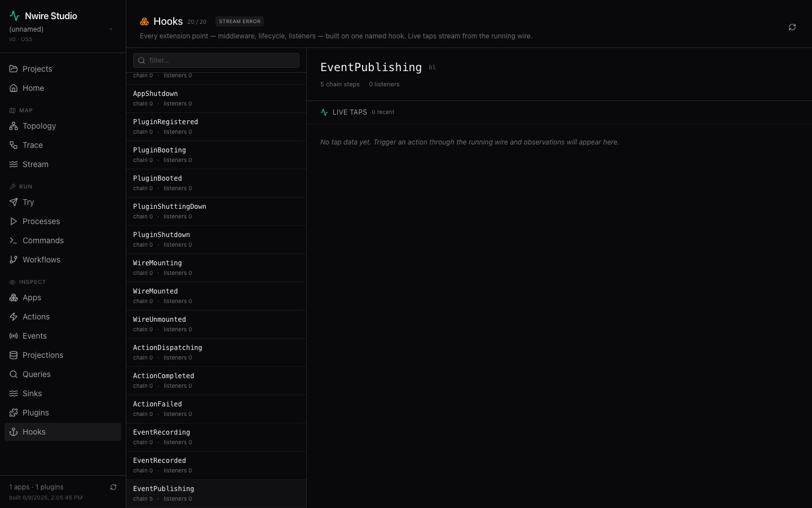Open the Processes play icon
The image size is (812, 508).
click(14, 221)
